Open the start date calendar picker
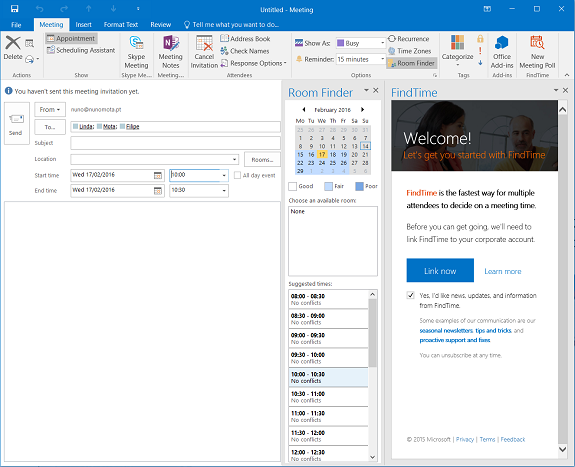Viewport: 575px width, 467px height. [x=158, y=175]
